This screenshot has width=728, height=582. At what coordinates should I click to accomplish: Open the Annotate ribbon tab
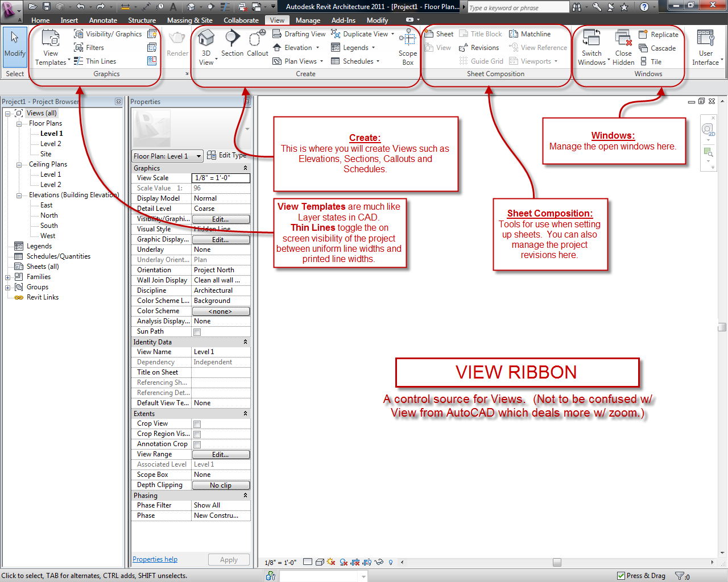point(103,20)
